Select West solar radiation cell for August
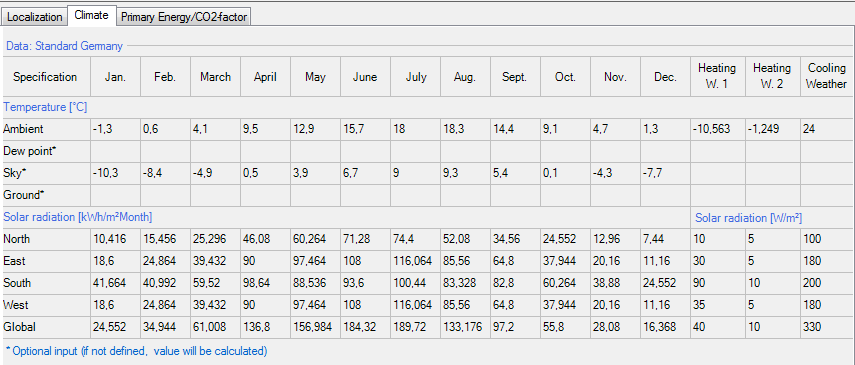This screenshot has width=855, height=365. [466, 304]
